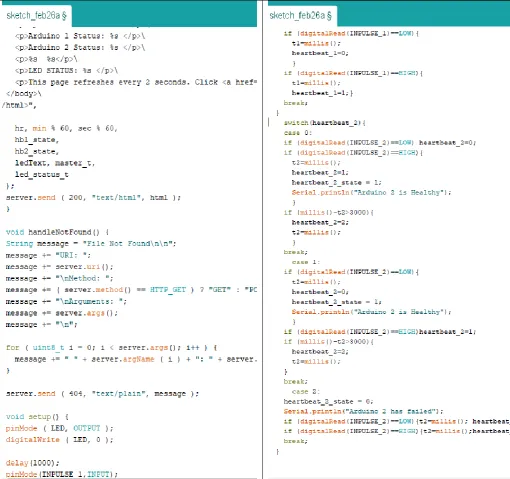Click the 'message += "\nArguments: ";' line
This screenshot has height=479, width=510.
(x=66, y=301)
